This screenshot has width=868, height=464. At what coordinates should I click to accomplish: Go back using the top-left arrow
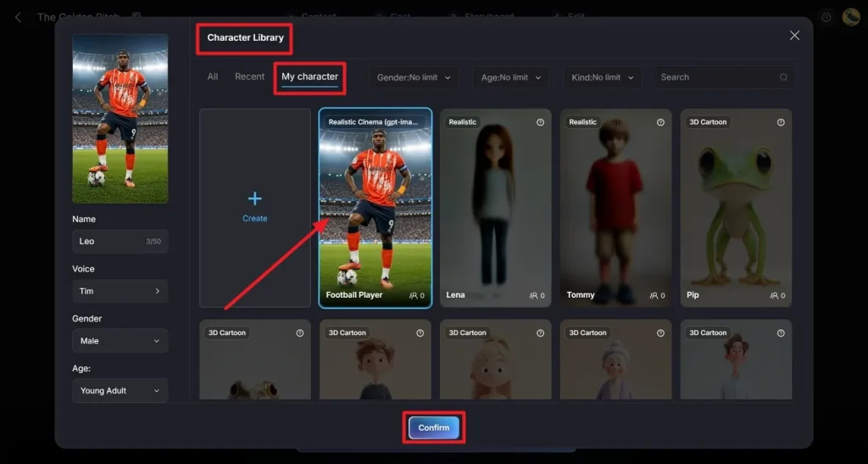pyautogui.click(x=19, y=17)
